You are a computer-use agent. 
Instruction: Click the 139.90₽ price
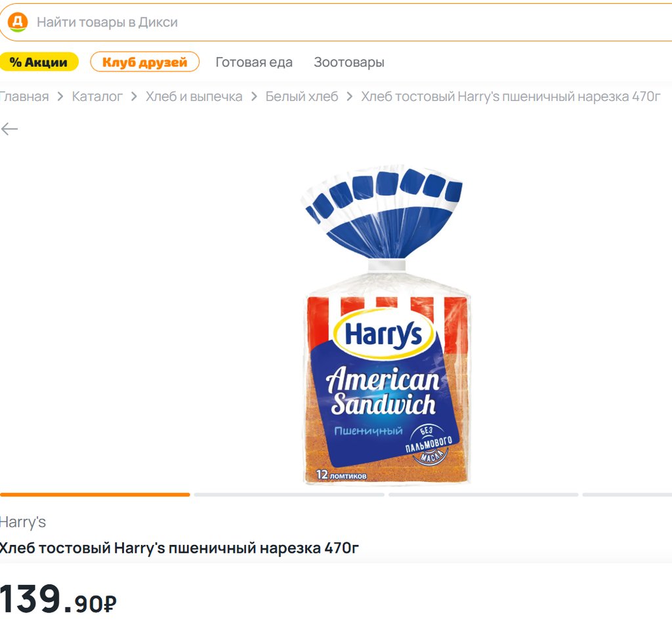tap(58, 599)
